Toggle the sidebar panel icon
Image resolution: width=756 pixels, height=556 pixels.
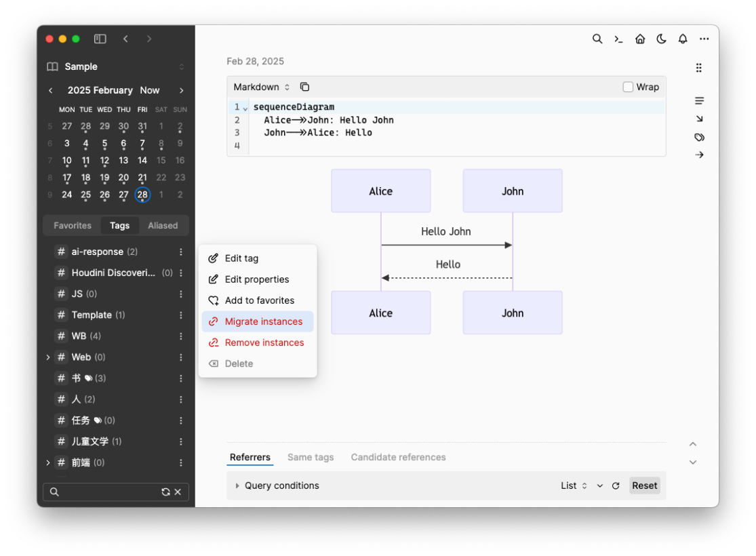[x=100, y=39]
